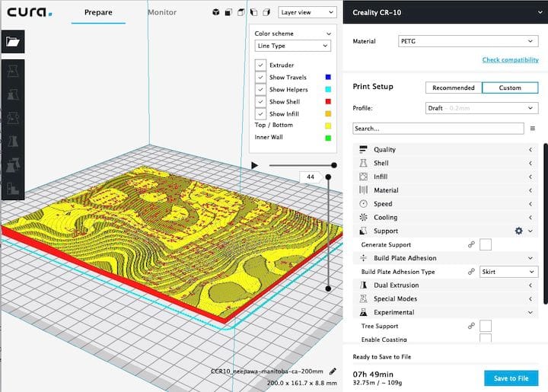Click the Support settings gear icon
Viewport: 548px width, 392px height.
click(x=518, y=231)
